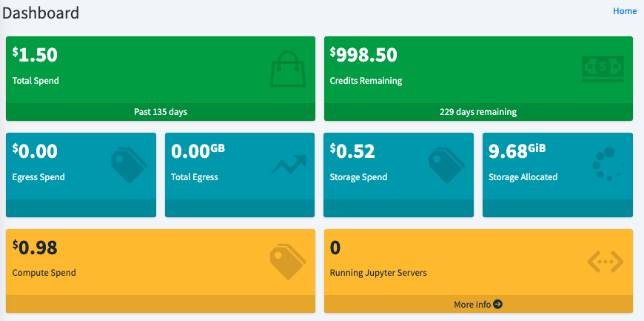Click the trending arrow icon on Total Egress
Image resolution: width=644 pixels, height=321 pixels.
click(289, 165)
